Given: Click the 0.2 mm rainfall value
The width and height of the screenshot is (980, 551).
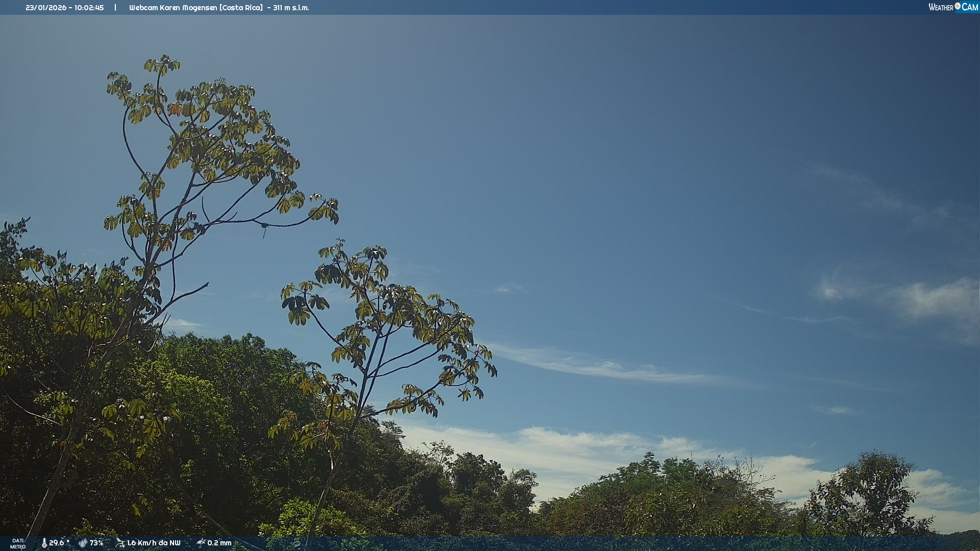Looking at the screenshot, I should tap(219, 543).
